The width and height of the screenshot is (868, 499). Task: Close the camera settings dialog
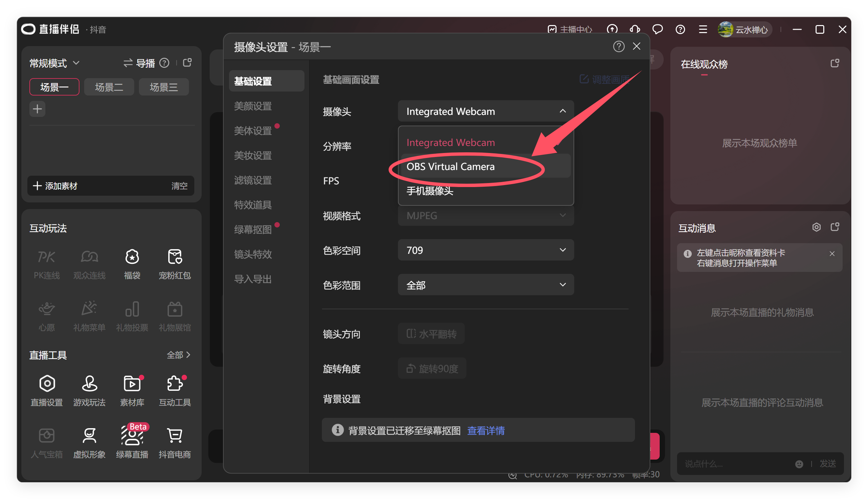636,46
